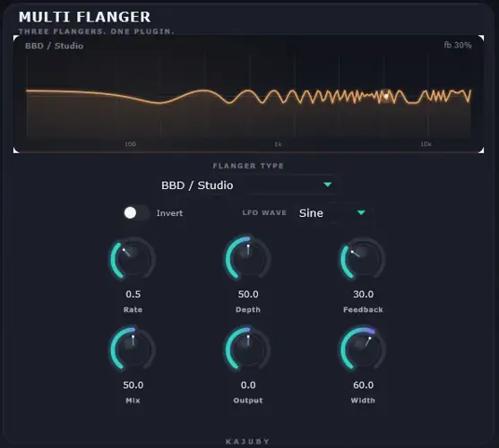Click the '10k' frequency axis label
The width and height of the screenshot is (499, 448).
426,144
